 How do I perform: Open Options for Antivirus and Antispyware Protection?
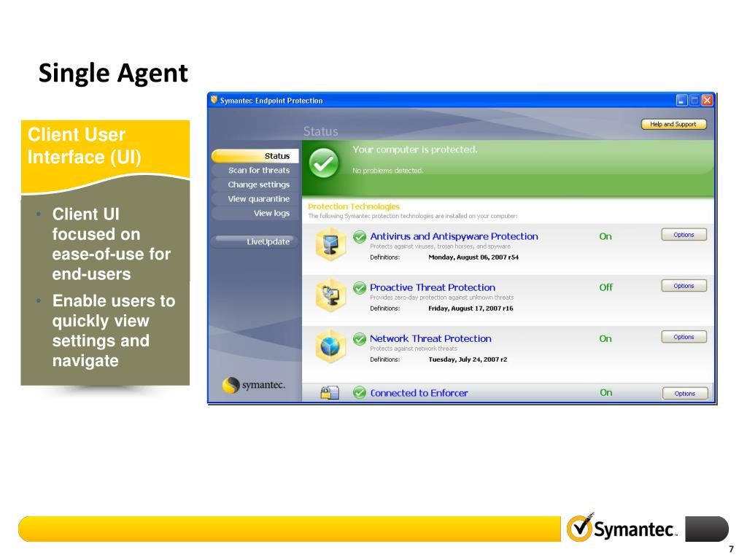[684, 235]
